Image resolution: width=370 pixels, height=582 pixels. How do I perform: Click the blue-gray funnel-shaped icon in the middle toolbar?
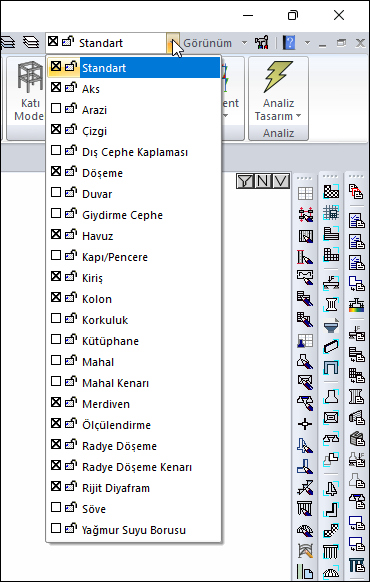(331, 326)
